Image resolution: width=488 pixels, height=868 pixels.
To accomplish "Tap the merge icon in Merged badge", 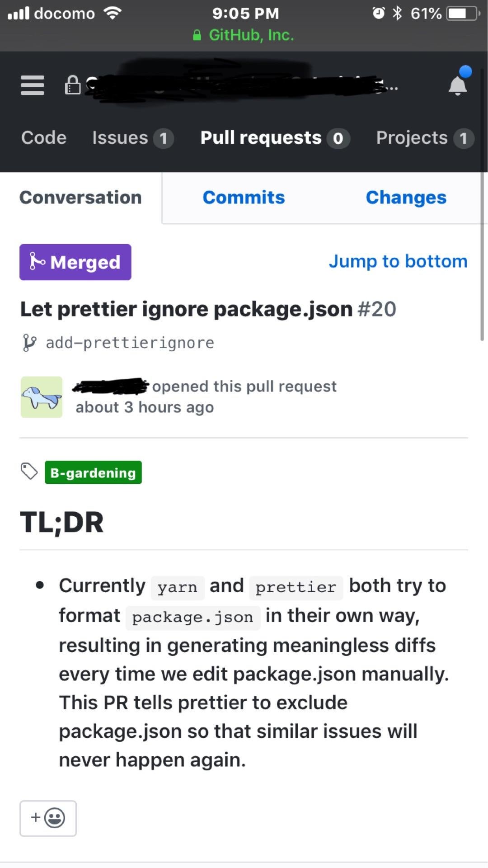I will (x=37, y=262).
